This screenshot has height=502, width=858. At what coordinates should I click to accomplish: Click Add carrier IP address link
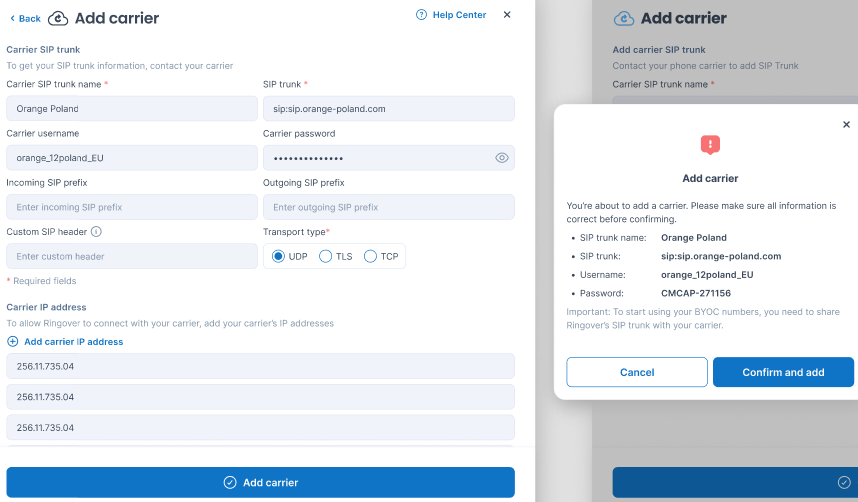tap(73, 342)
